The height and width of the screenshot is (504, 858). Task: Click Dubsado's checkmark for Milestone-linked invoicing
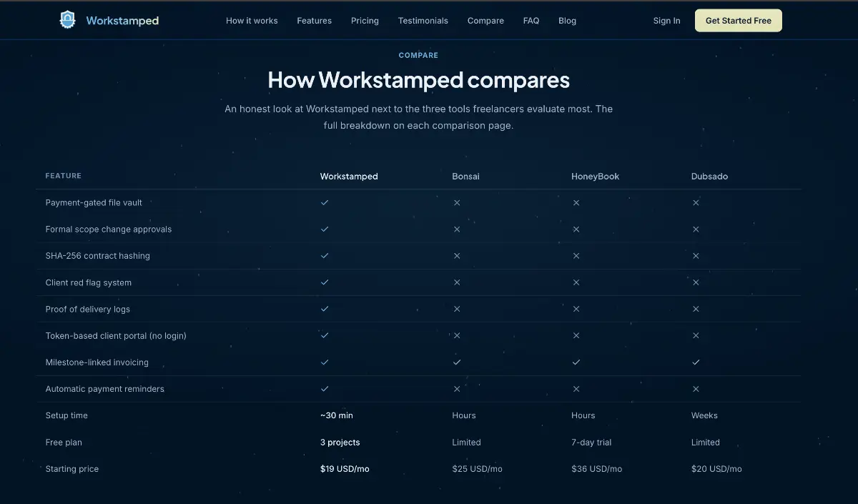[x=696, y=362]
